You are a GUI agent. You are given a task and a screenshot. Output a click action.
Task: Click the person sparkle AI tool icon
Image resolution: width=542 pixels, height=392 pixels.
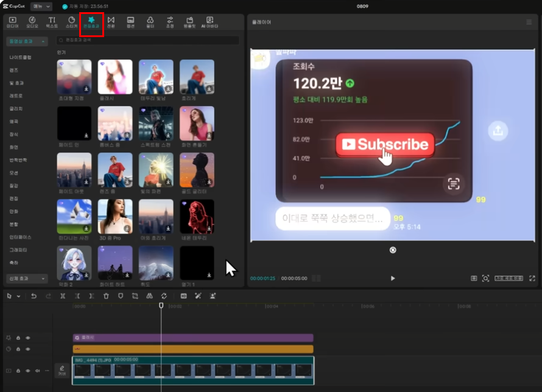pyautogui.click(x=213, y=296)
